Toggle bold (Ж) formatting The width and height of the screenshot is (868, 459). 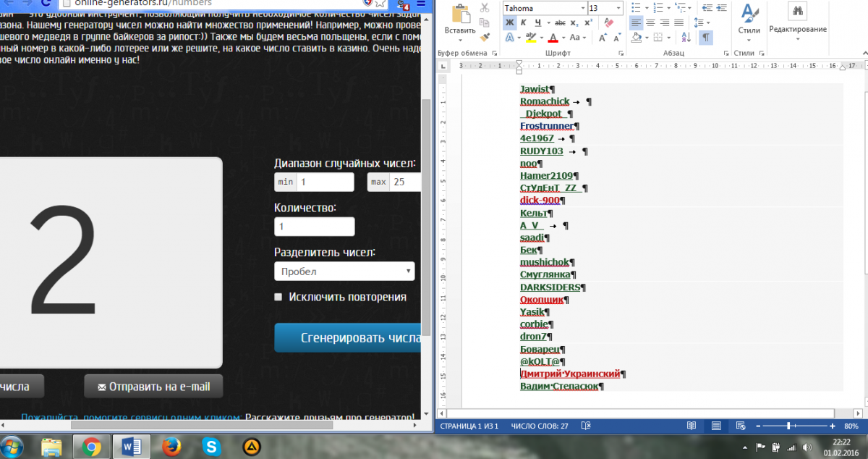(x=510, y=22)
